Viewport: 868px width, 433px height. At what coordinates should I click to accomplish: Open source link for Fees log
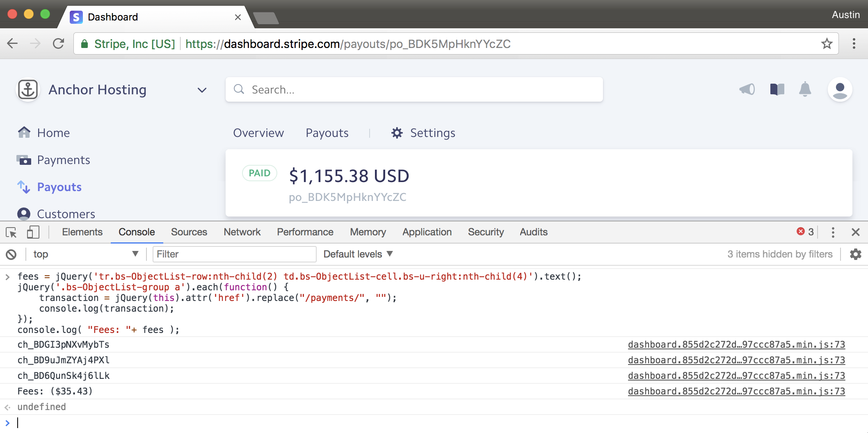[x=736, y=392]
